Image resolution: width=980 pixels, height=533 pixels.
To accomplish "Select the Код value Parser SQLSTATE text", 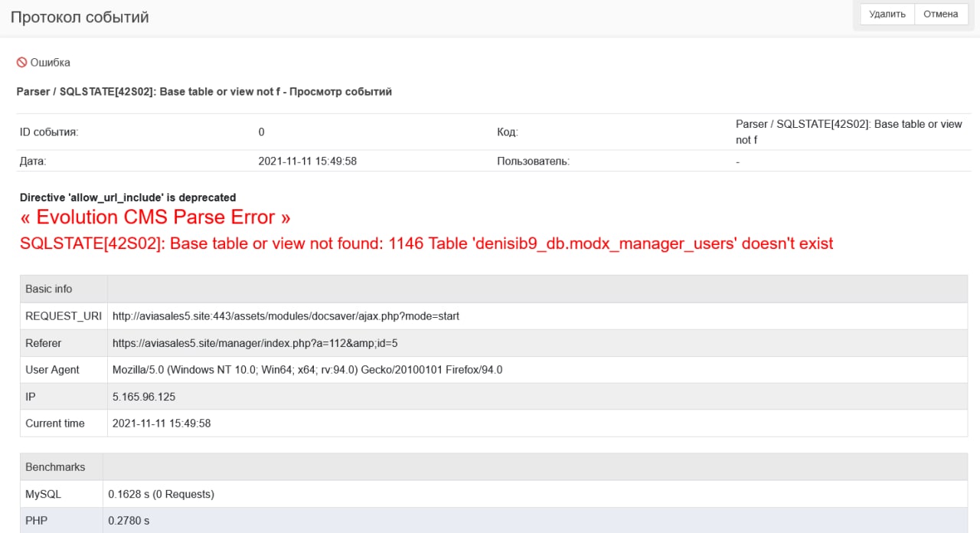I will click(x=849, y=132).
